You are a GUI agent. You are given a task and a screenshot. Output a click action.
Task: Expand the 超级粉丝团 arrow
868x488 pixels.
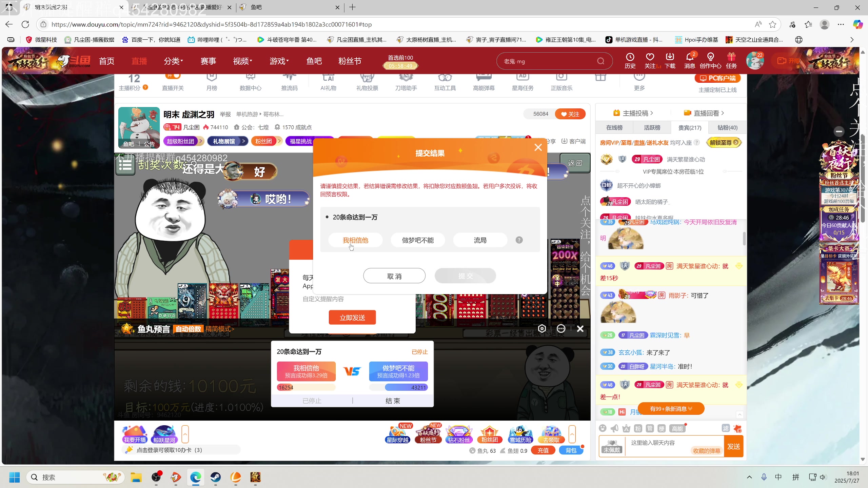(x=201, y=141)
